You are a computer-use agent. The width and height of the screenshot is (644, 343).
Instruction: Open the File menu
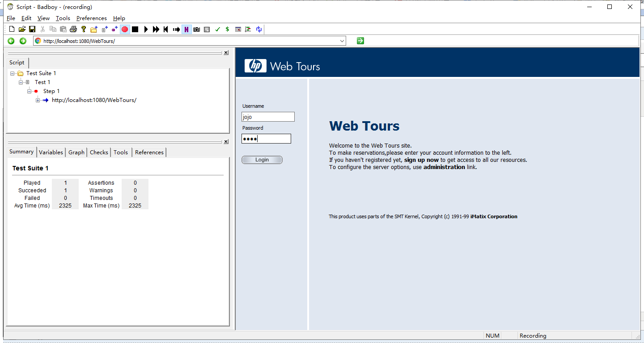pyautogui.click(x=11, y=18)
